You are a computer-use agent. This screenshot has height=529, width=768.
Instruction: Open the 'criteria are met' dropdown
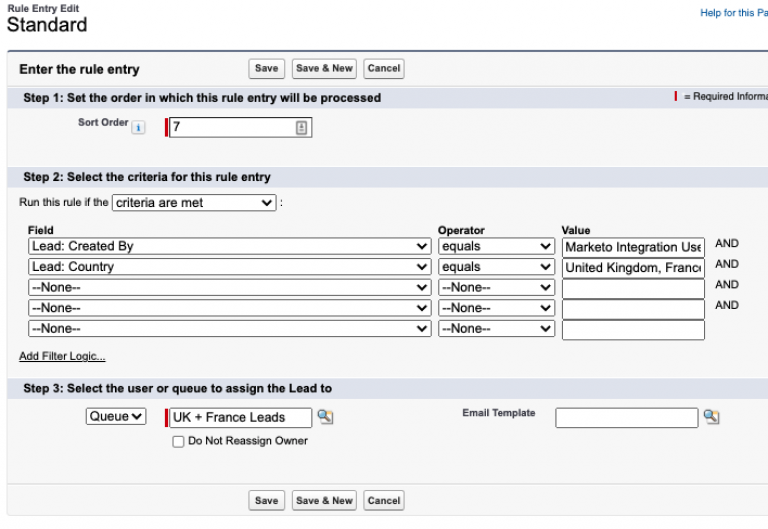[x=194, y=203]
